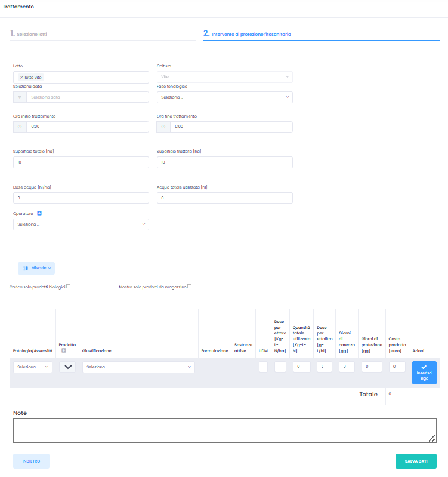
Task: Add new operator with plus icon
Action: (39, 213)
